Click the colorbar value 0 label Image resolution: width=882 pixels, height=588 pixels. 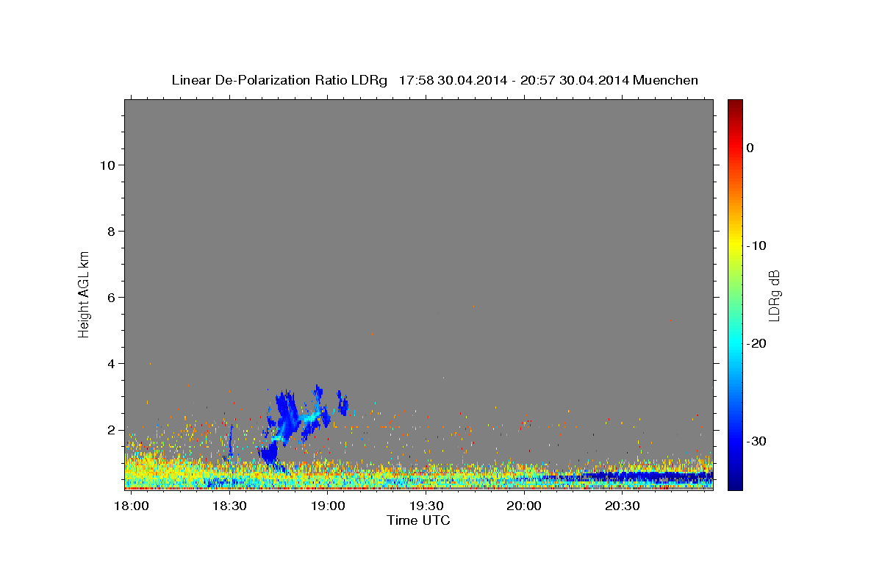[x=750, y=148]
